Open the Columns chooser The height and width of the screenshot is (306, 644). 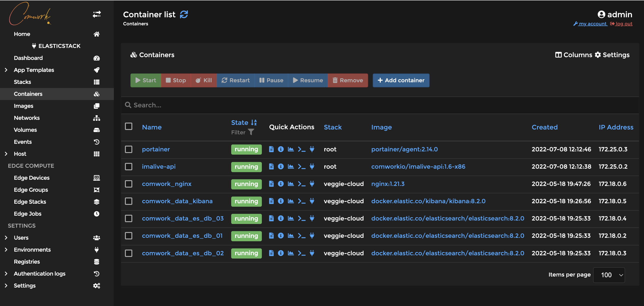coord(573,55)
